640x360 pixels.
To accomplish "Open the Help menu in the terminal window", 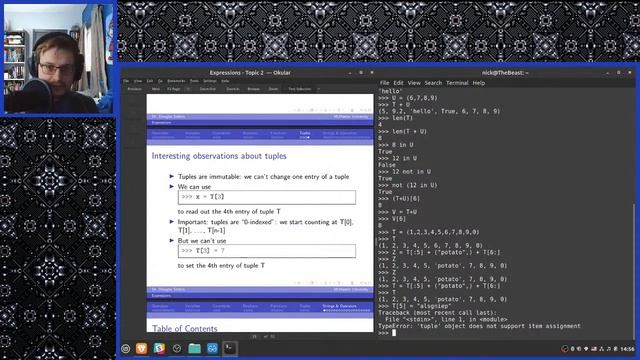I will 478,83.
